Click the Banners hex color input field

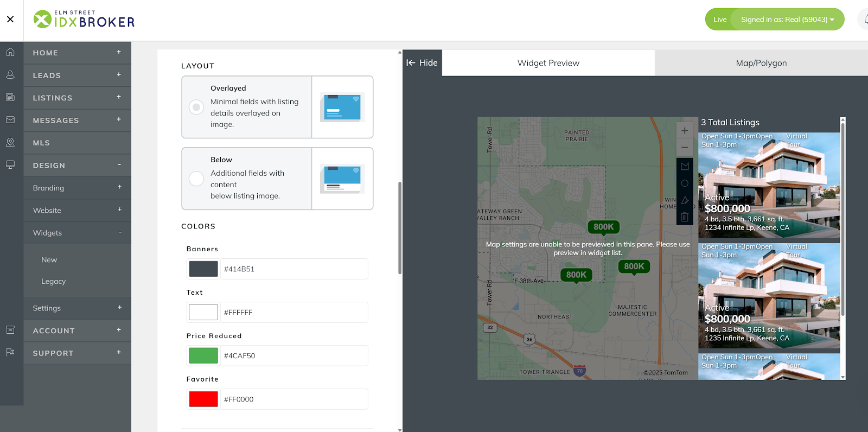pos(293,269)
